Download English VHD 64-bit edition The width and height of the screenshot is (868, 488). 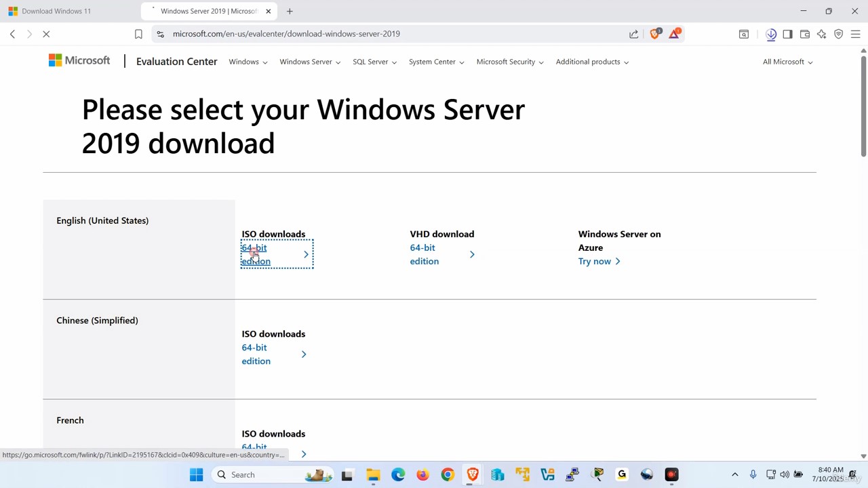pyautogui.click(x=442, y=254)
